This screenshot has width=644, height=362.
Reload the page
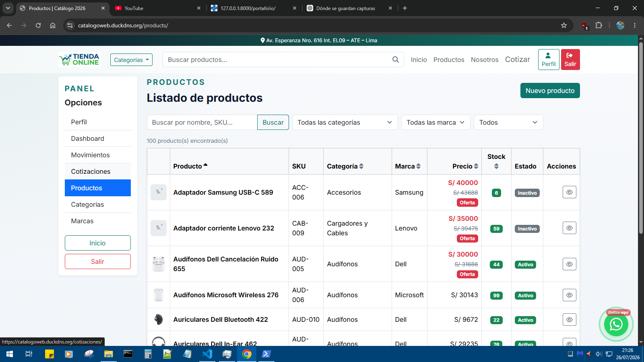pyautogui.click(x=38, y=25)
